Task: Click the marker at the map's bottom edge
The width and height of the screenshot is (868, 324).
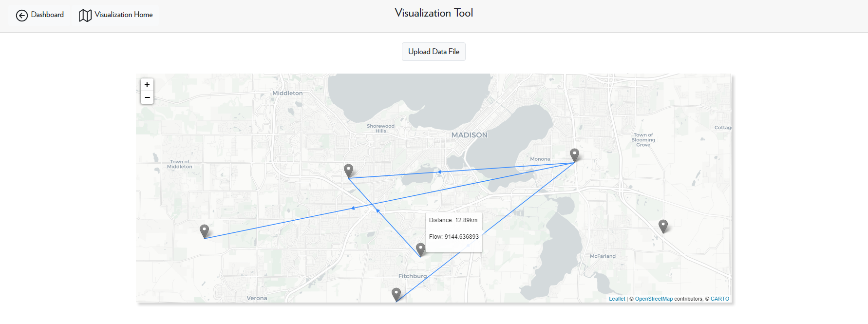Action: pos(396,294)
